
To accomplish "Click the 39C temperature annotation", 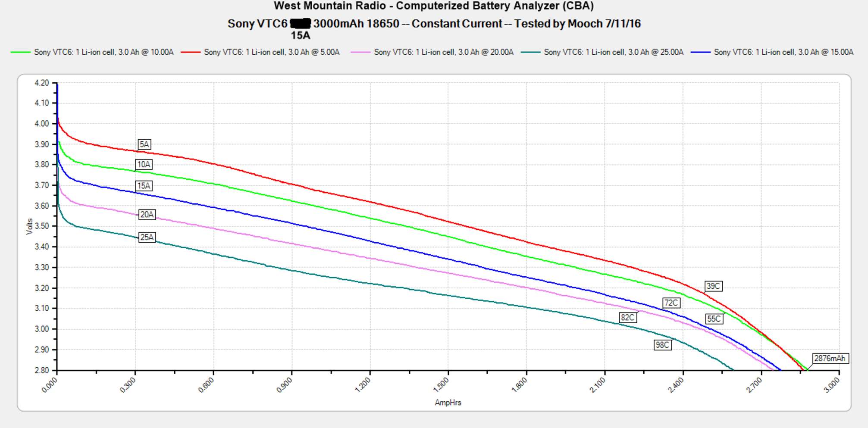I will [713, 286].
